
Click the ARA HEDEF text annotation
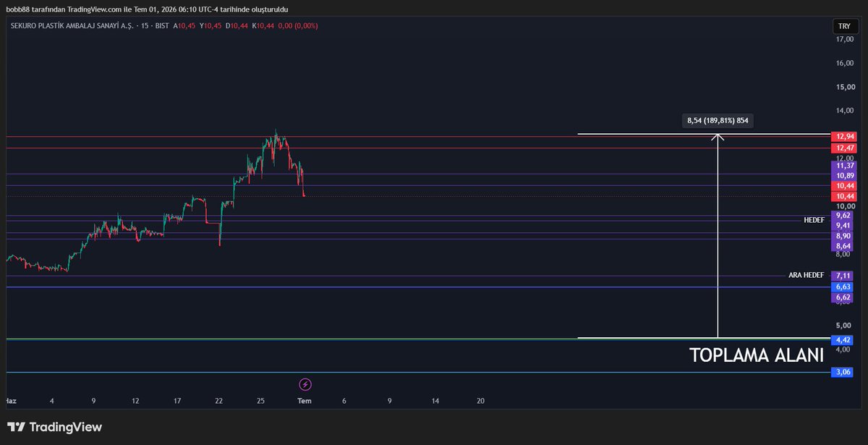click(807, 276)
